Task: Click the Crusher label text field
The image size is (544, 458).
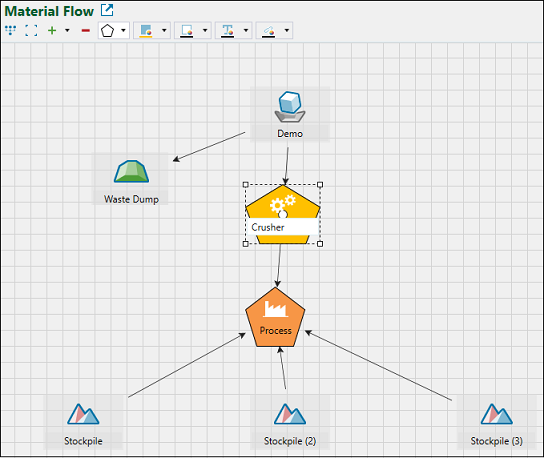Action: coord(283,227)
